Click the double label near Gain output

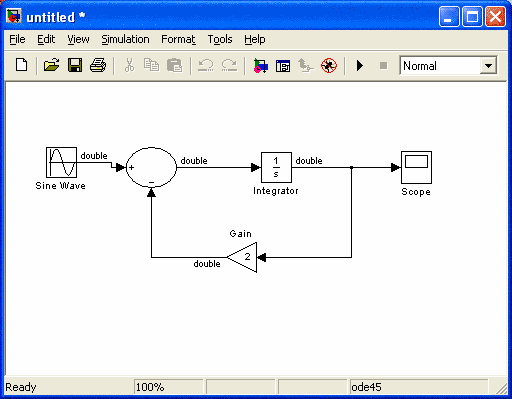207,264
